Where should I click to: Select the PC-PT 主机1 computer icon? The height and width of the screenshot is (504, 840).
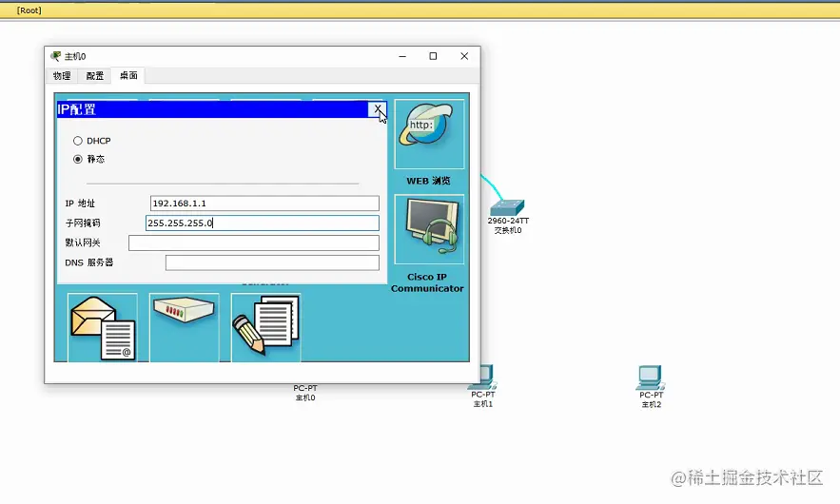[486, 378]
